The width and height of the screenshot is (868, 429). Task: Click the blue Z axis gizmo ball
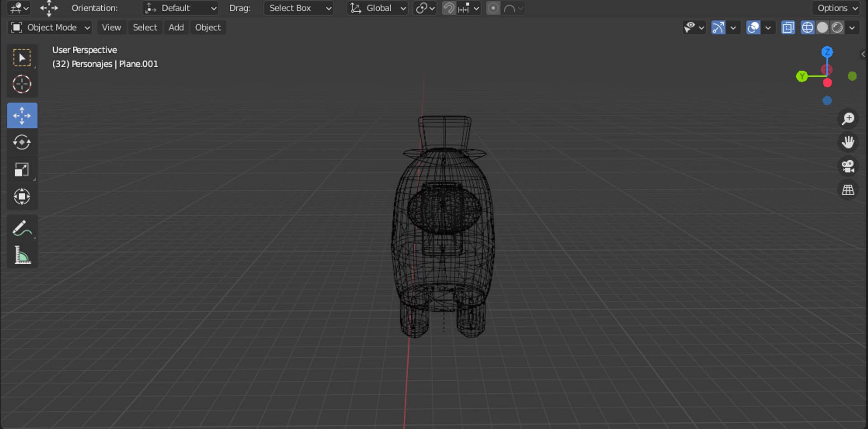(827, 51)
